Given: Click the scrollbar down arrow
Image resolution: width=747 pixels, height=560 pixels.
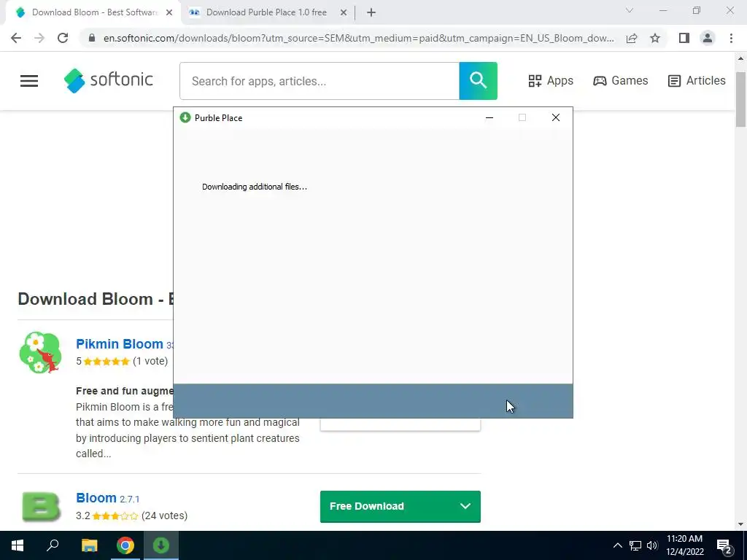Looking at the screenshot, I should pos(740,524).
